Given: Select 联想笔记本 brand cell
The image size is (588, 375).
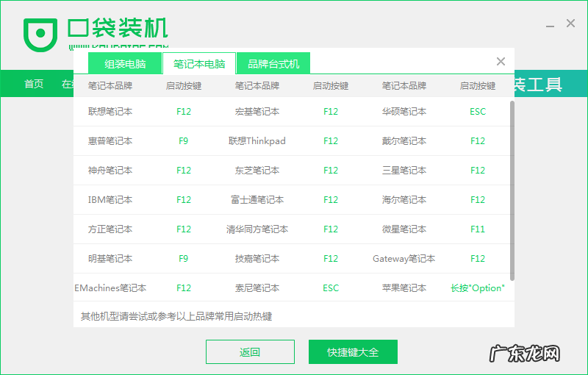Looking at the screenshot, I should click(110, 111).
